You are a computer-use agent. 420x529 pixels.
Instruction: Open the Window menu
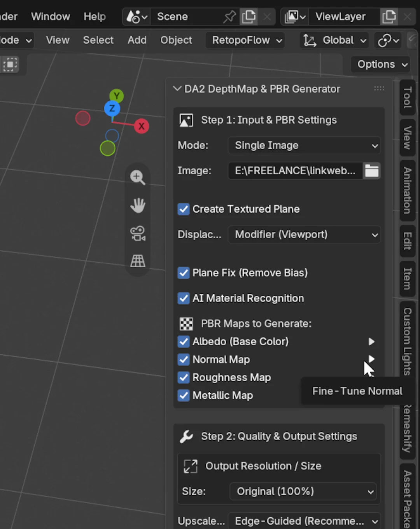51,17
